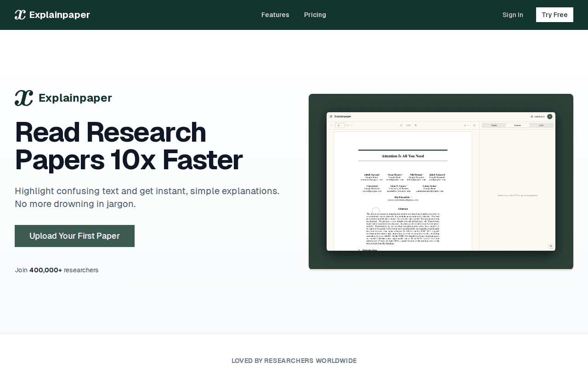Click the Upload Your First Paper button
Viewport: 588px width, 368px height.
pyautogui.click(x=74, y=236)
